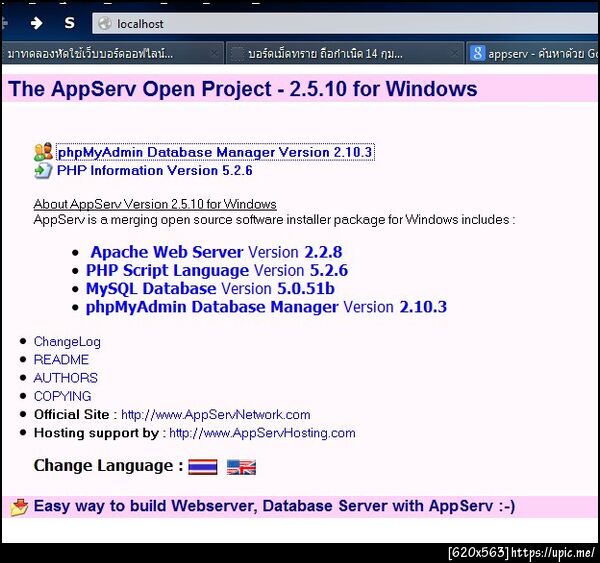Open the PHP Script Language link
Image resolution: width=600 pixels, height=563 pixels.
[x=168, y=271]
